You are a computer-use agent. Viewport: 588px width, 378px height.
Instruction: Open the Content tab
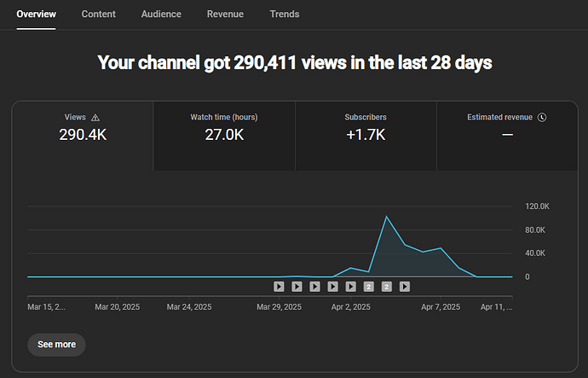pyautogui.click(x=99, y=15)
